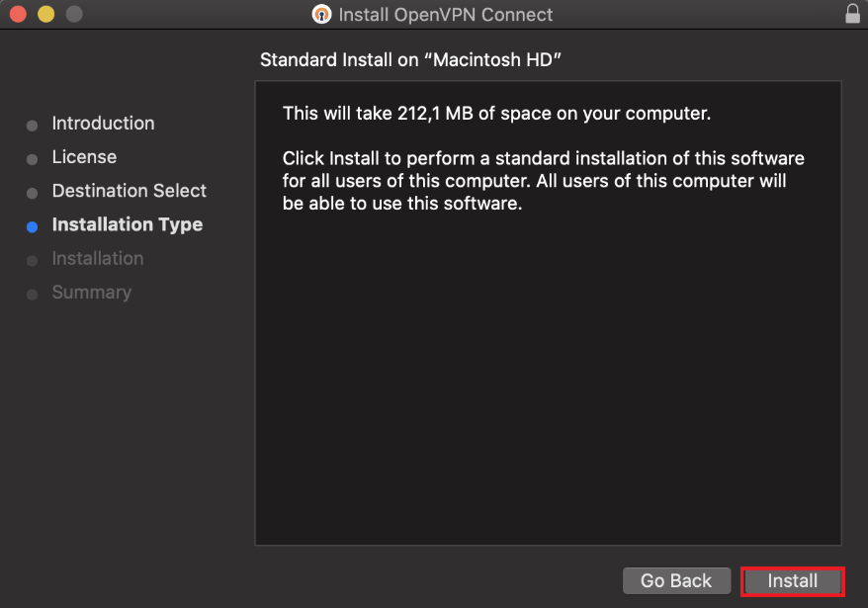Image resolution: width=868 pixels, height=608 pixels.
Task: Click the "Standard Install on Macintosh HD" heading
Action: point(410,60)
